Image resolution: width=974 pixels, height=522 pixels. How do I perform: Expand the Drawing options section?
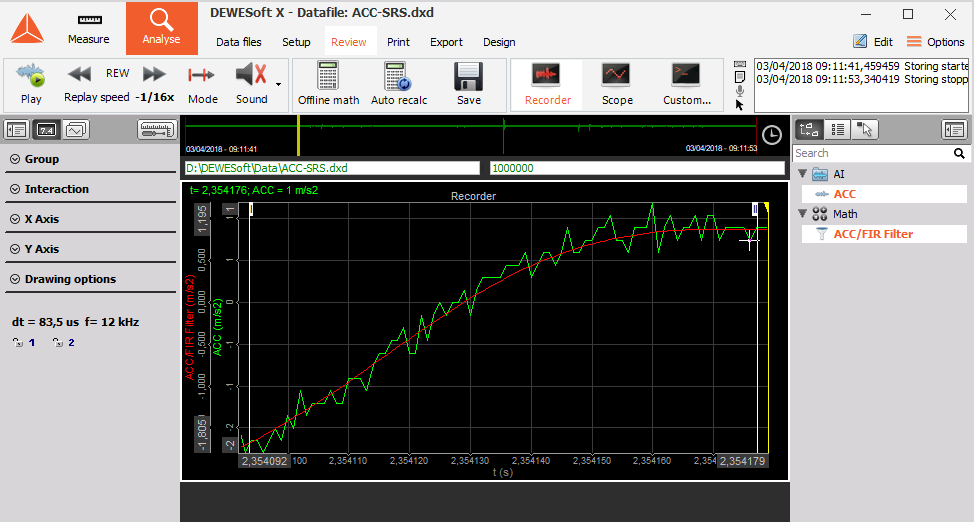90,279
